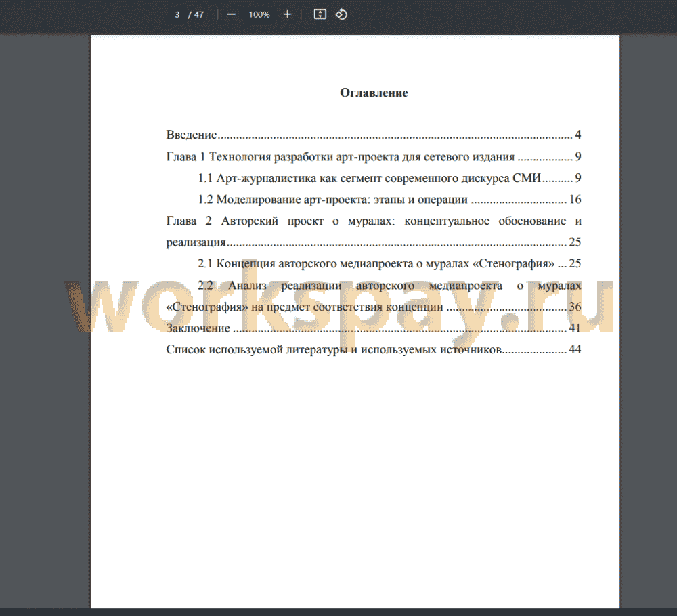Click page number 44 in contents

(575, 349)
